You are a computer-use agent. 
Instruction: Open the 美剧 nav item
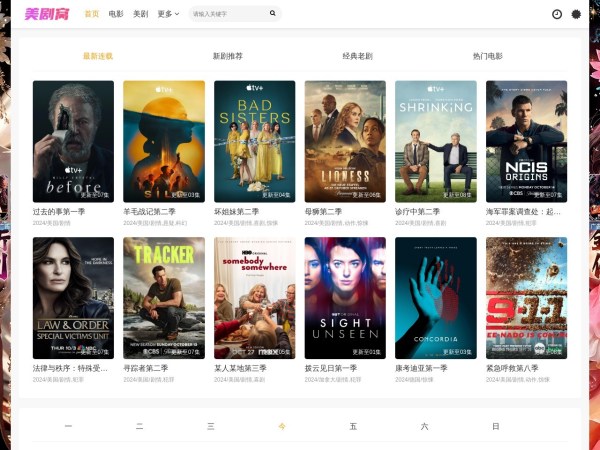140,14
